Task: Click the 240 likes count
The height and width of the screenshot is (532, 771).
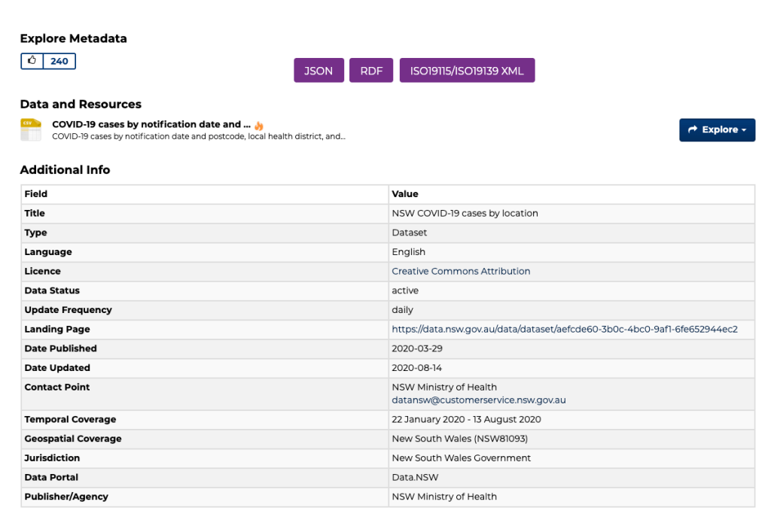Action: (x=59, y=61)
